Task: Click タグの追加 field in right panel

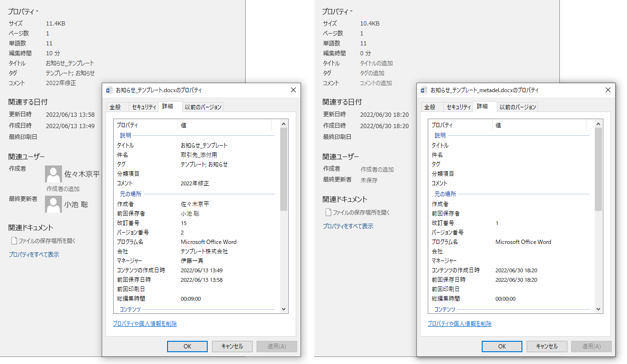Action: (372, 73)
